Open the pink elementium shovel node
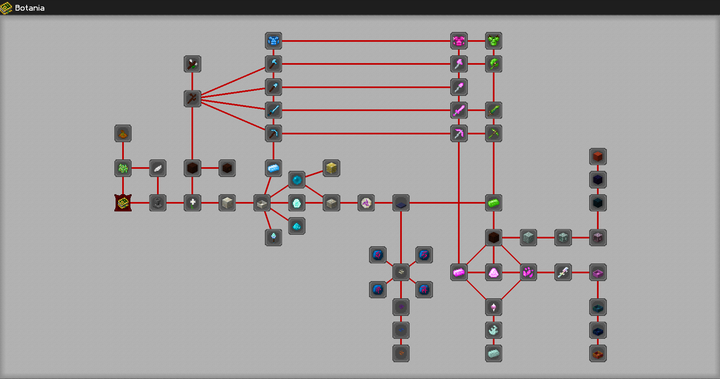The image size is (720, 379). [x=459, y=87]
